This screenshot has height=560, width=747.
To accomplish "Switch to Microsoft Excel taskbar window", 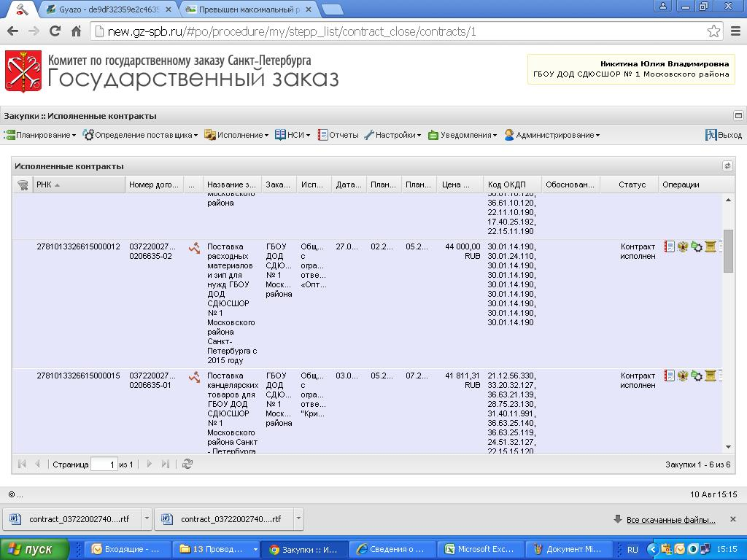I will pos(480,549).
